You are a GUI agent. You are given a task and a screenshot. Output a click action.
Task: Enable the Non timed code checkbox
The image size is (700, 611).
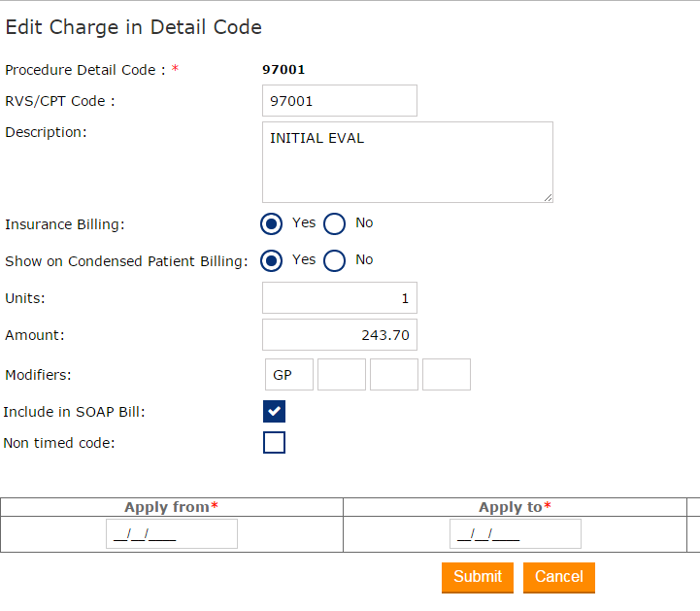point(274,443)
